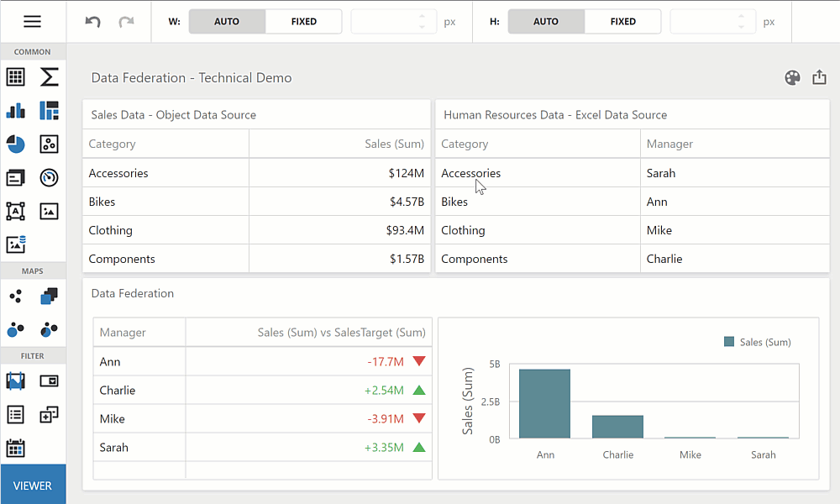840x504 pixels.
Task: Add a Text Box dashboard item
Action: tap(15, 211)
